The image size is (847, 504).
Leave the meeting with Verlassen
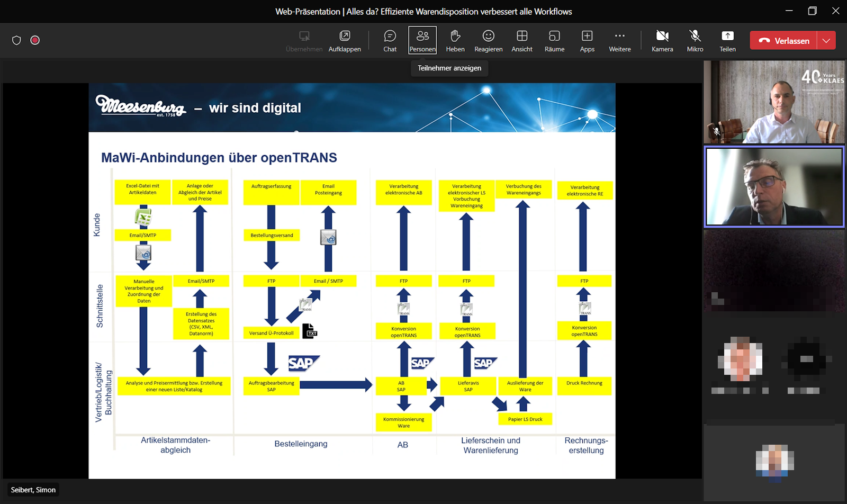click(x=784, y=40)
